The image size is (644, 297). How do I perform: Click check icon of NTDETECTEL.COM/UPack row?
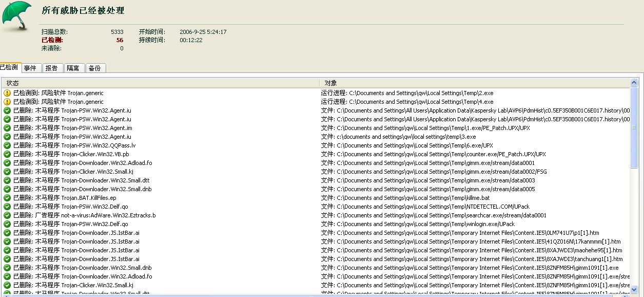coord(7,207)
